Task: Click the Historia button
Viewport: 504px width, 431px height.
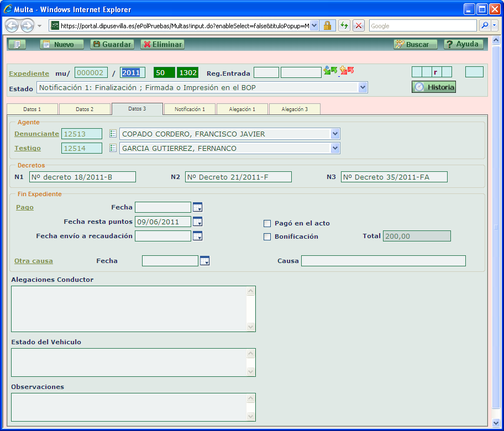Action: tap(434, 87)
